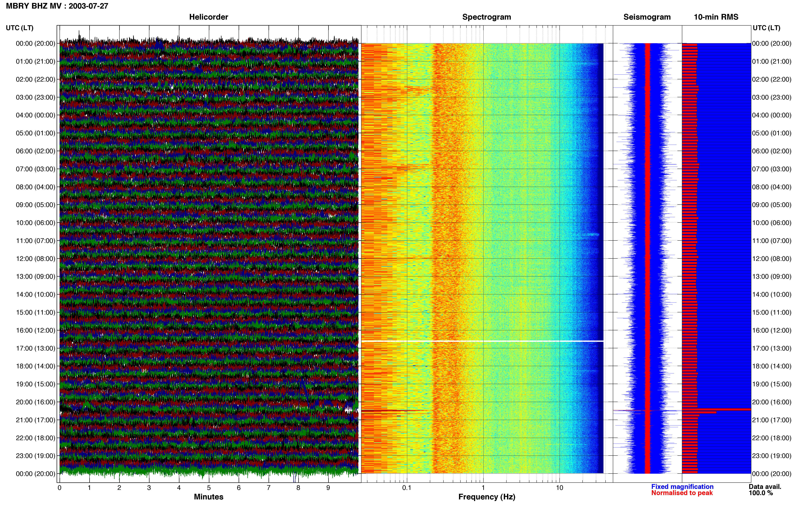Screen dimensions: 812x508
Task: Click the left time label '08:00 (04:00)'
Action: [36, 187]
